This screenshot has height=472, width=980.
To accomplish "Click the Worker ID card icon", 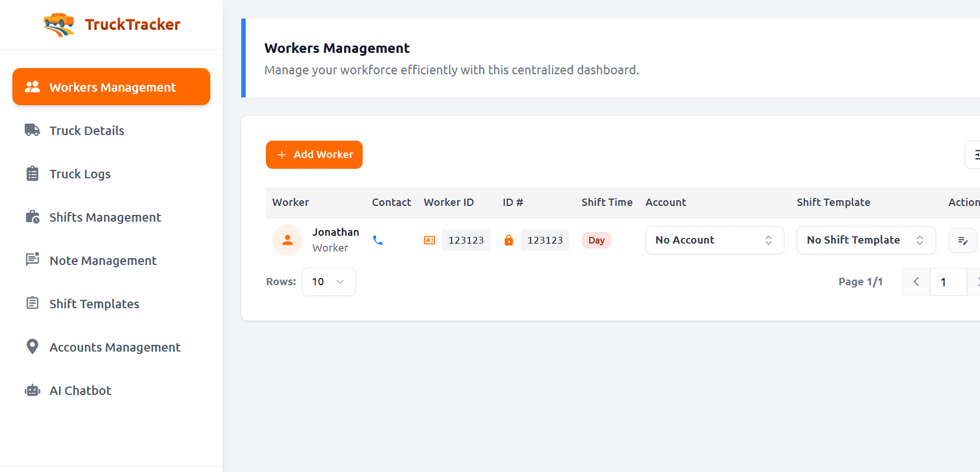I will [x=430, y=240].
